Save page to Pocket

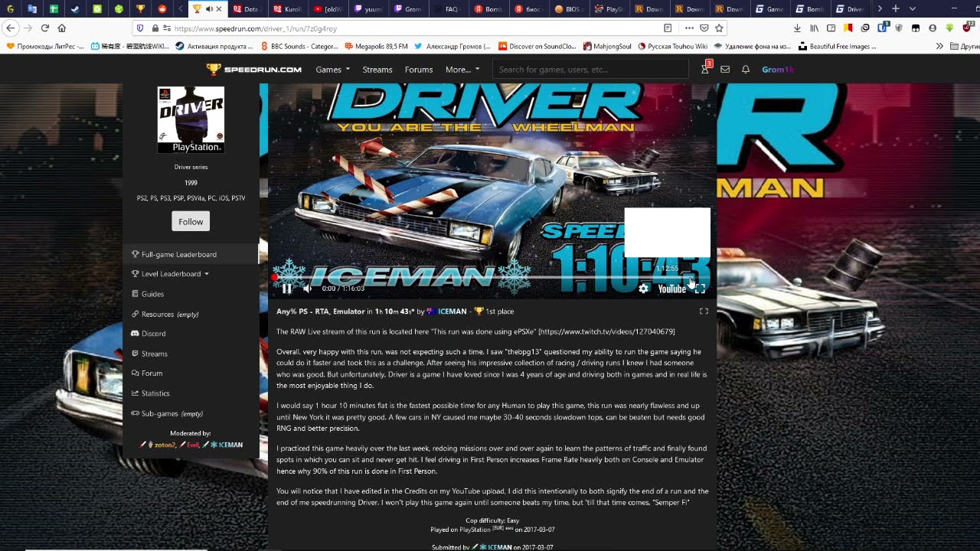704,28
